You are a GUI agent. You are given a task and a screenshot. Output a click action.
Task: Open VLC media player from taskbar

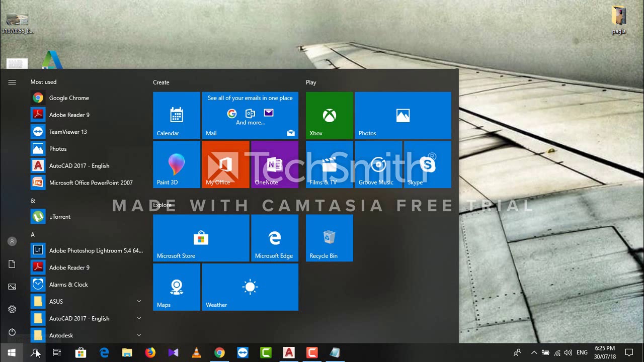click(196, 352)
